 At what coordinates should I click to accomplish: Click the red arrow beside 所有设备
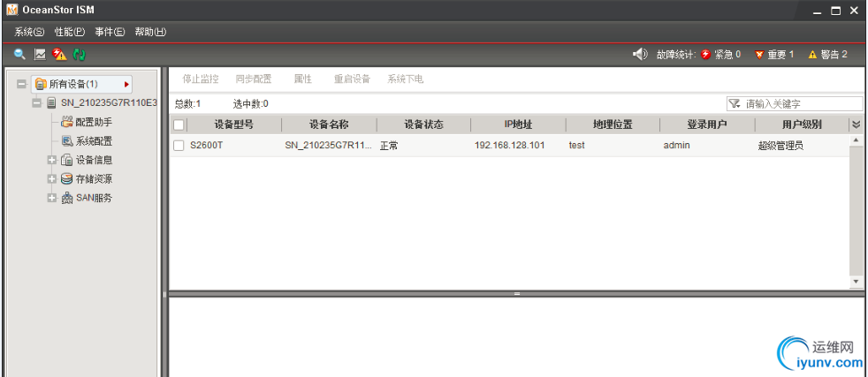tap(126, 85)
